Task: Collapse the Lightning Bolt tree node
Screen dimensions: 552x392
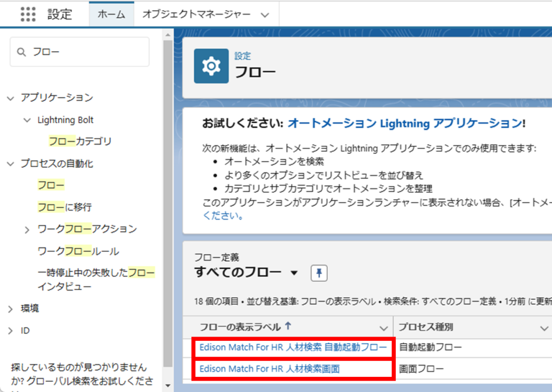Action: [27, 120]
